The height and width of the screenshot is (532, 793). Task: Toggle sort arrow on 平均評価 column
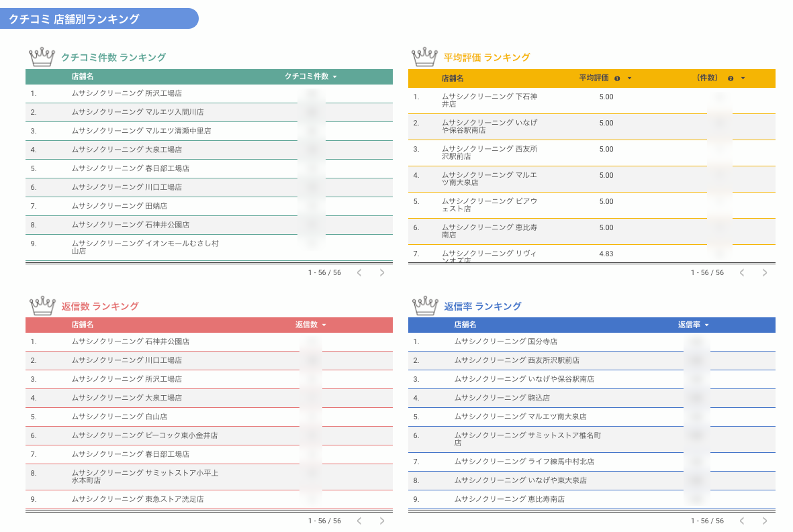(x=630, y=78)
